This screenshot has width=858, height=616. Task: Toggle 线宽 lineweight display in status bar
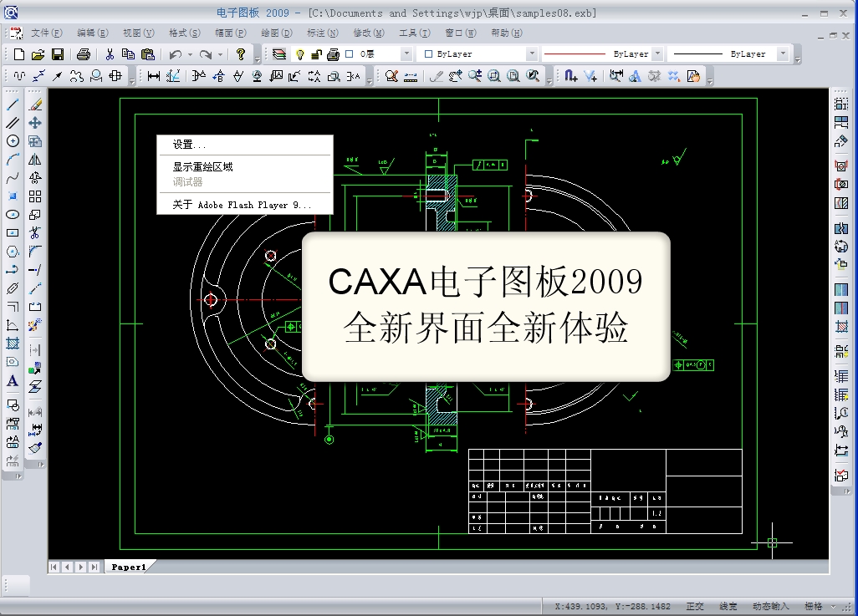pos(728,606)
